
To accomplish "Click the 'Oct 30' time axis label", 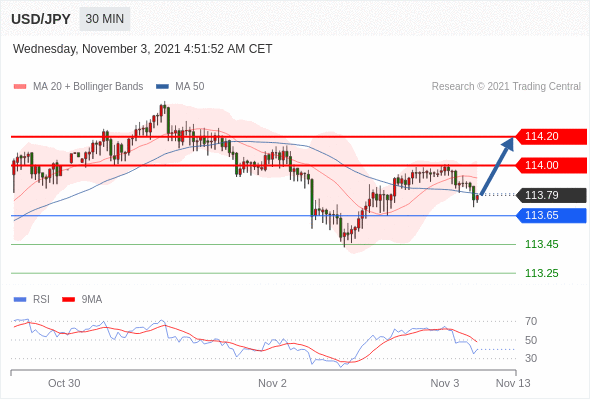I will [64, 383].
